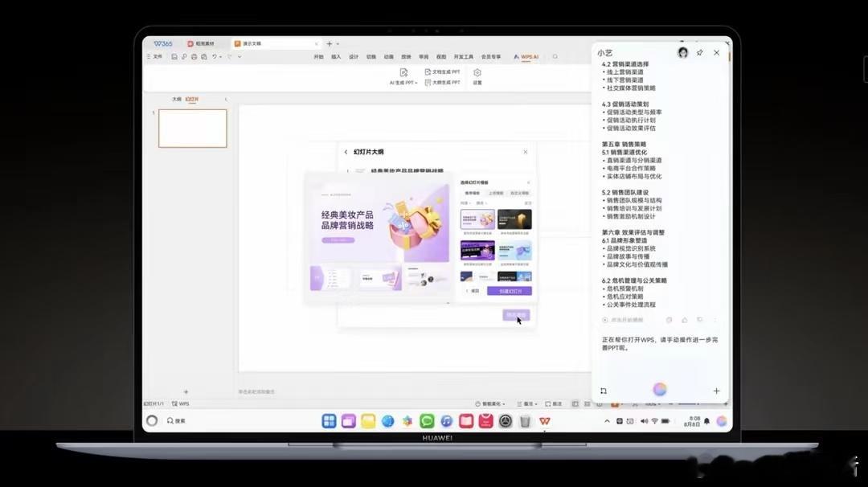The height and width of the screenshot is (487, 868).
Task: Click the 小艺 avatar icon
Action: point(682,52)
